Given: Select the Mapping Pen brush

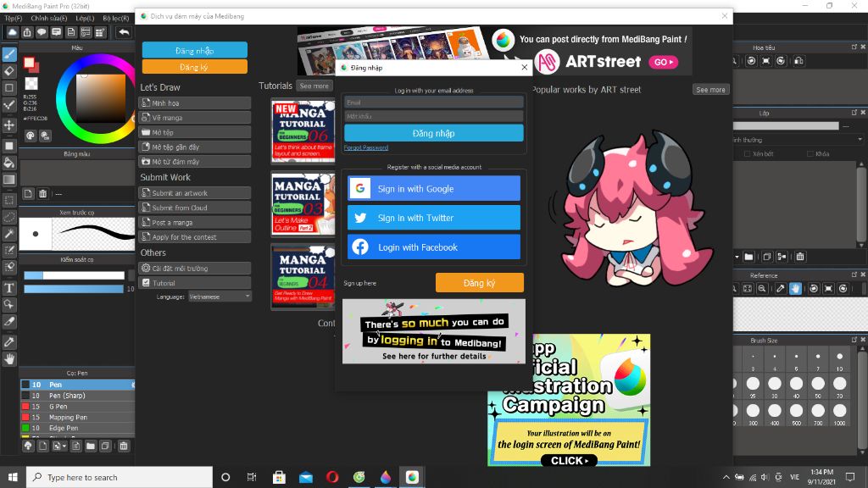Looking at the screenshot, I should coord(77,417).
